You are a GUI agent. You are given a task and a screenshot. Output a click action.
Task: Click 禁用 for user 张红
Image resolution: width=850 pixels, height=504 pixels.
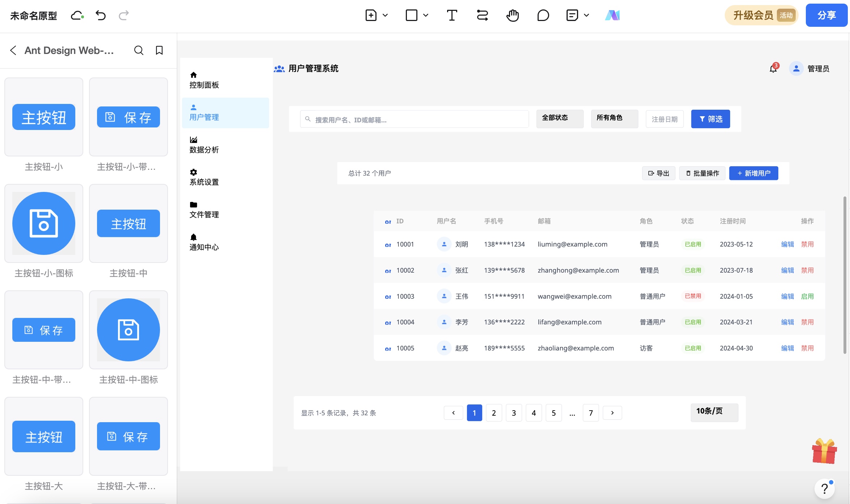[807, 270]
